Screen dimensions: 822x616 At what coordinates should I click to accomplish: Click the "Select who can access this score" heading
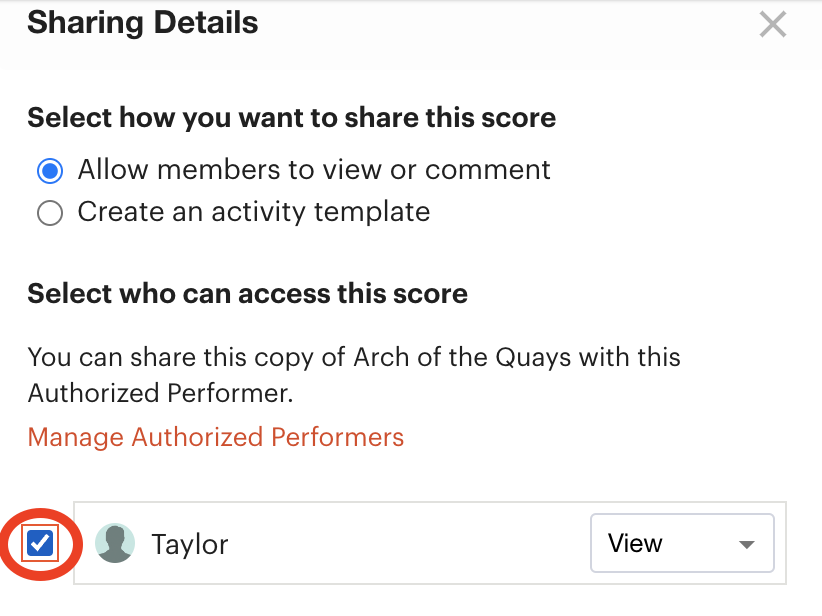coord(247,294)
